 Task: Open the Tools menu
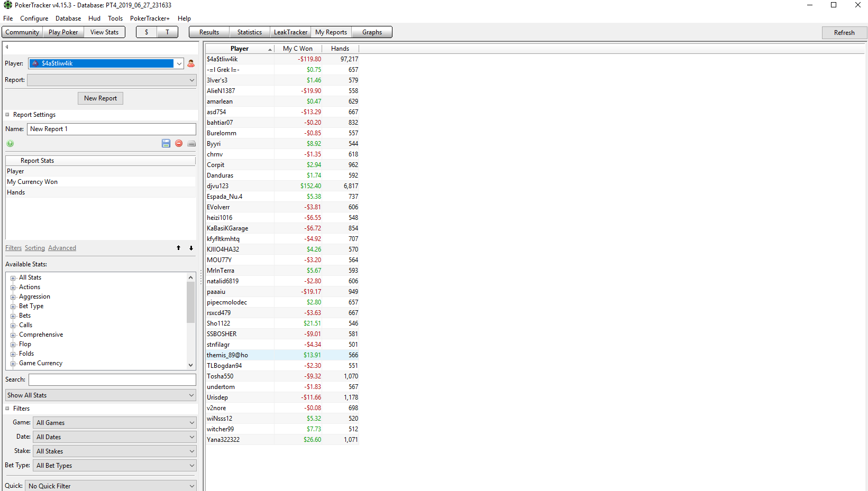(115, 18)
